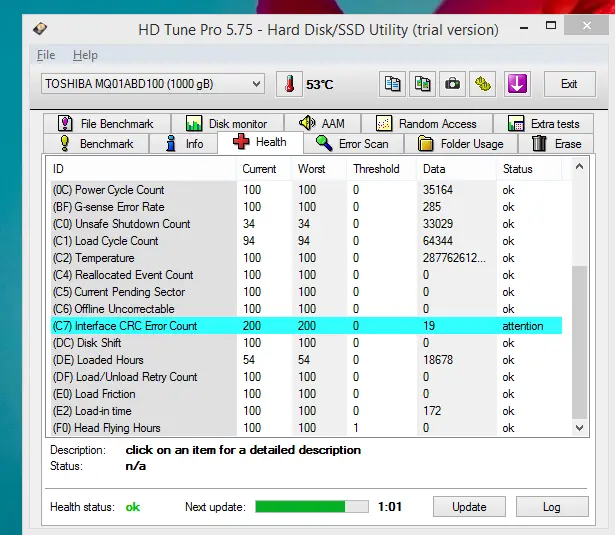Click the green ok Health status text
Viewport: 615px width, 535px height.
pos(133,507)
